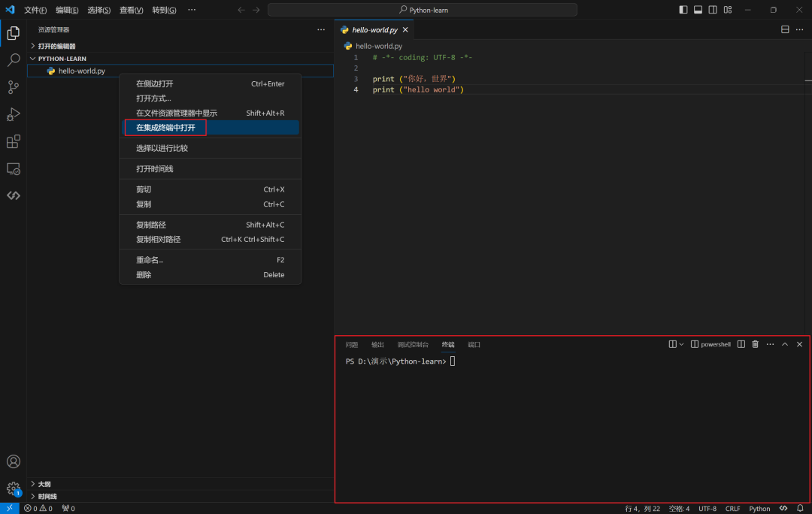This screenshot has height=514, width=812.
Task: Open Remote Explorer view
Action: pyautogui.click(x=14, y=169)
